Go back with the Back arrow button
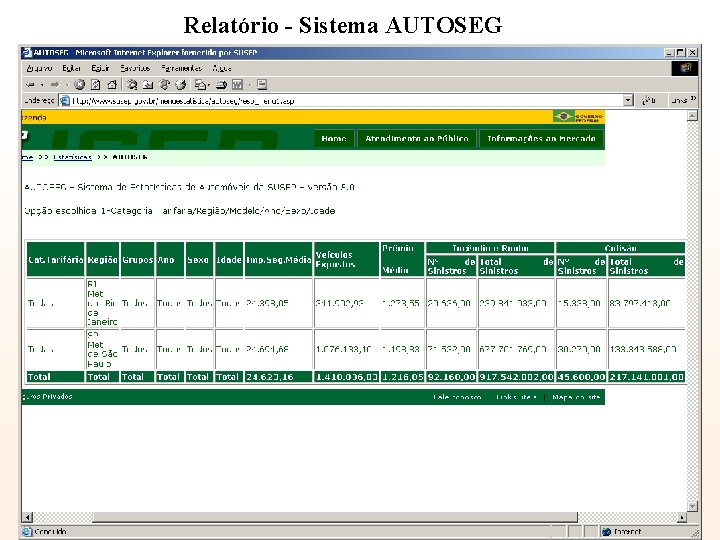 tap(31, 84)
